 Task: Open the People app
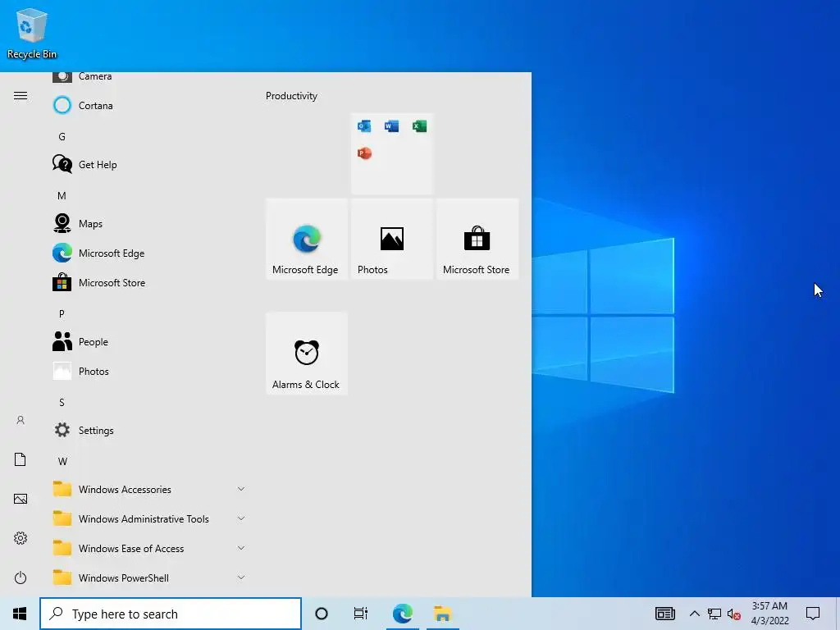click(x=150, y=342)
